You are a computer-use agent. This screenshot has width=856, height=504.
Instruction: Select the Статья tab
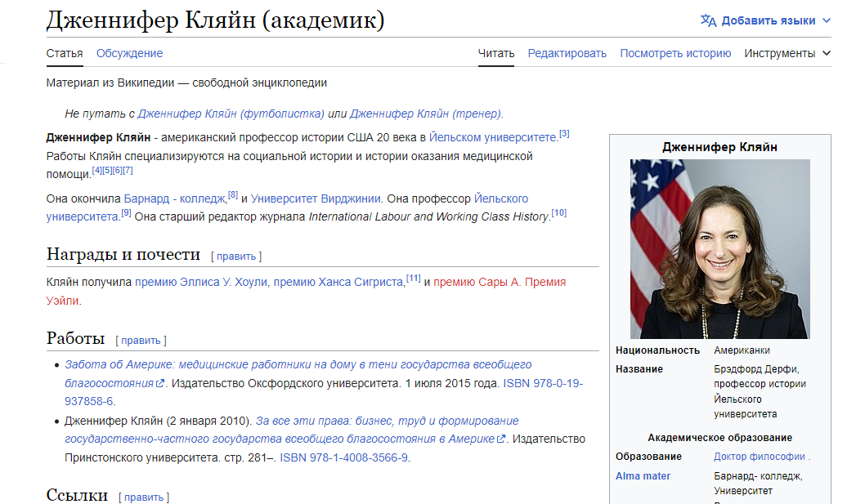(65, 53)
